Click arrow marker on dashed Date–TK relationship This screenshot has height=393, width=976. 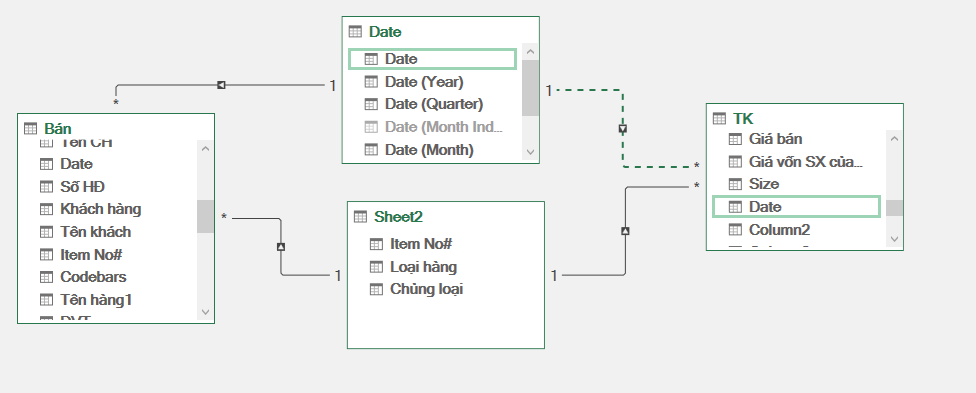(622, 129)
